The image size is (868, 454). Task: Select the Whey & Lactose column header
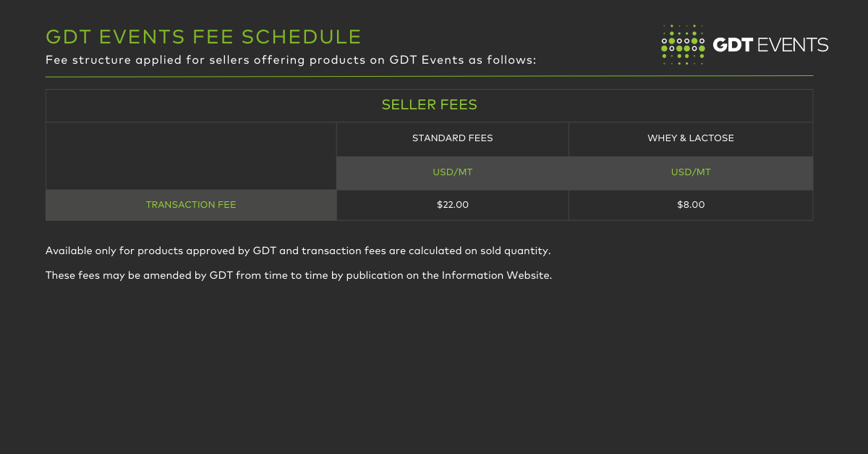[x=690, y=138]
